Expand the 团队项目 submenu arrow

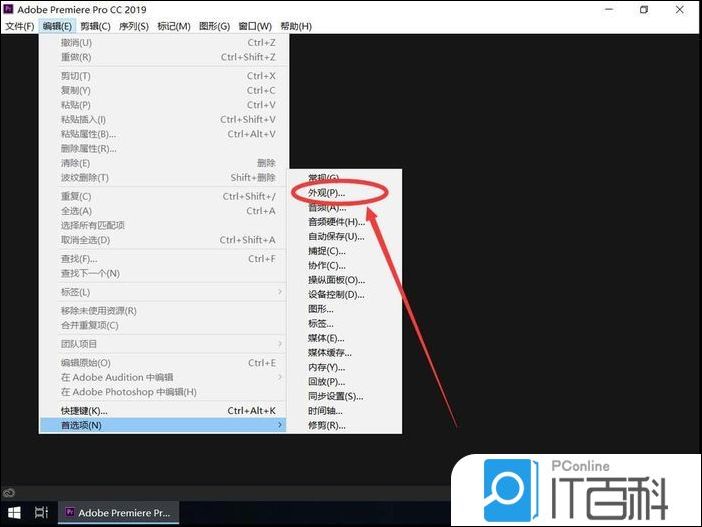pyautogui.click(x=280, y=344)
